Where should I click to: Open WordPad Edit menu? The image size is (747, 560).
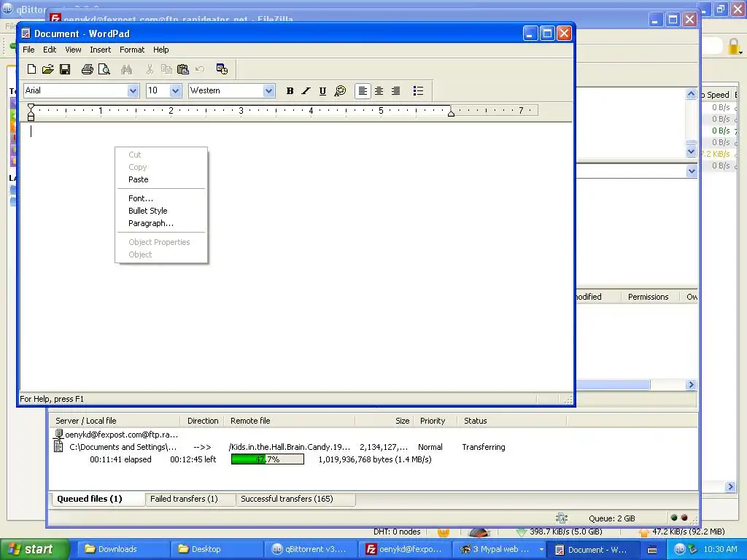(x=50, y=50)
